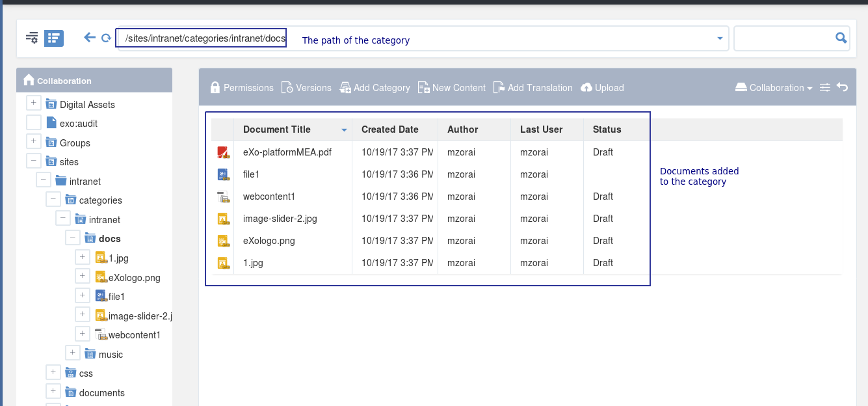Click the Digital Assets folder icon
Screen dimensions: 868x406
51,103
